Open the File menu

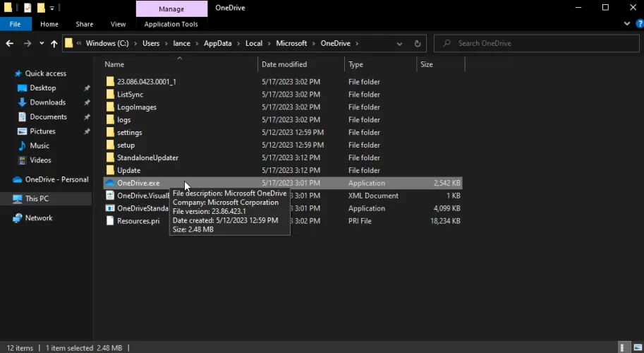tap(15, 24)
